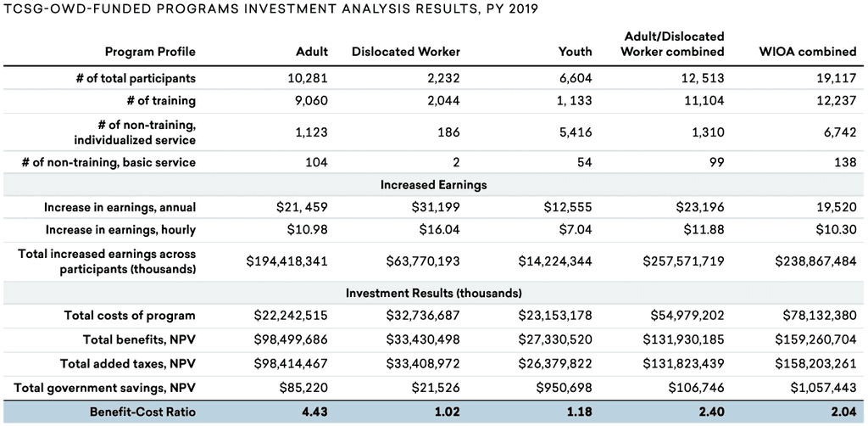Click the Dislocated Worker column header

[x=406, y=52]
